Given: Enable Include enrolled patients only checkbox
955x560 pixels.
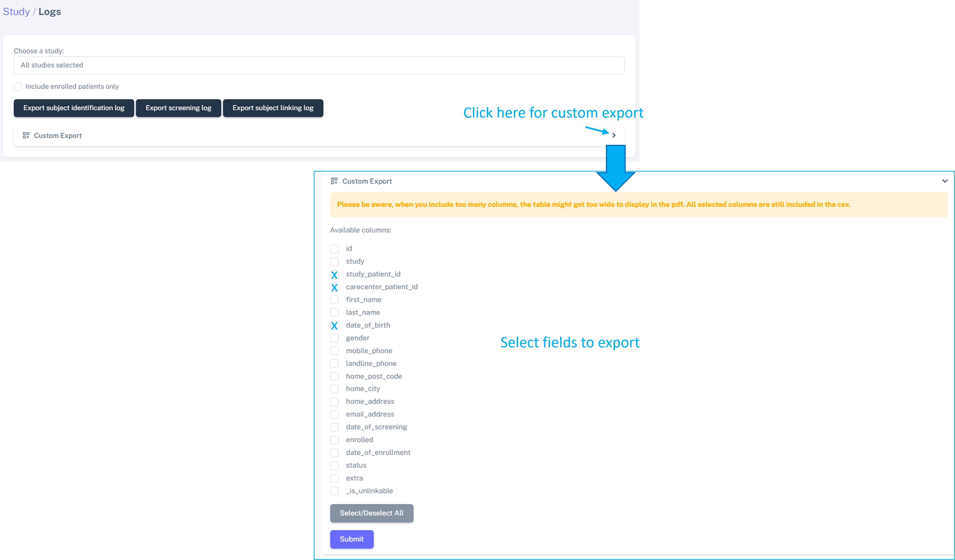Looking at the screenshot, I should (18, 87).
